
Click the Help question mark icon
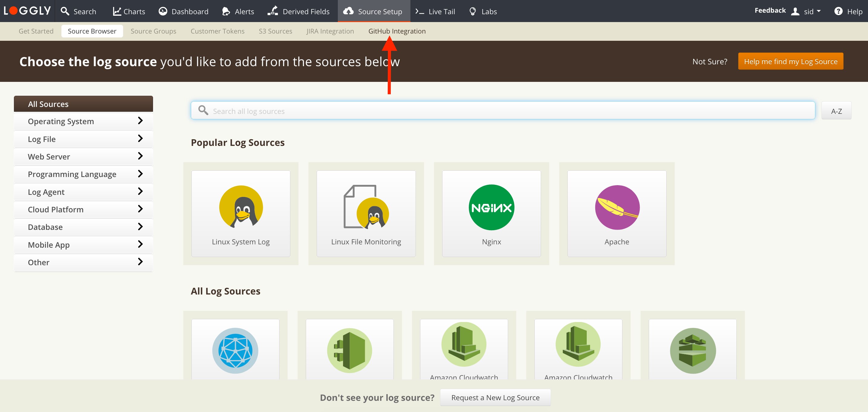[x=838, y=11]
